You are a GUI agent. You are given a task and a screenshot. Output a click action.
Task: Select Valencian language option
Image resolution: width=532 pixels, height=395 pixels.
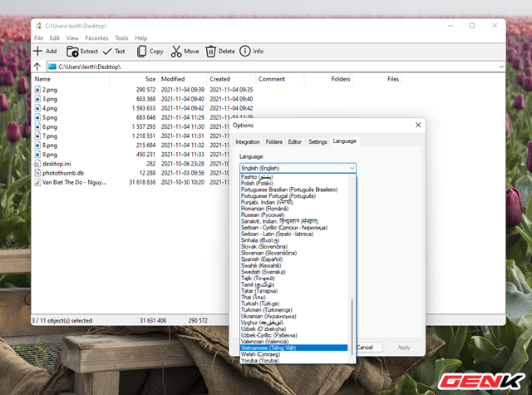coord(293,342)
